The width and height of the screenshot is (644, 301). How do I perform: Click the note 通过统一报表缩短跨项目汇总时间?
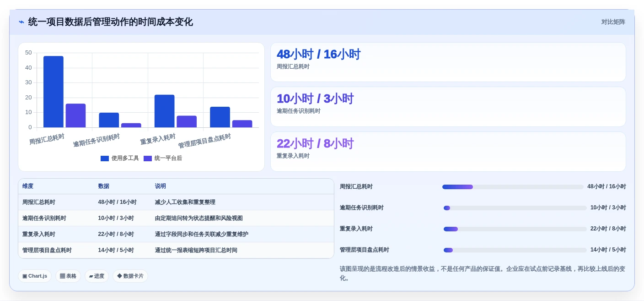pos(196,250)
